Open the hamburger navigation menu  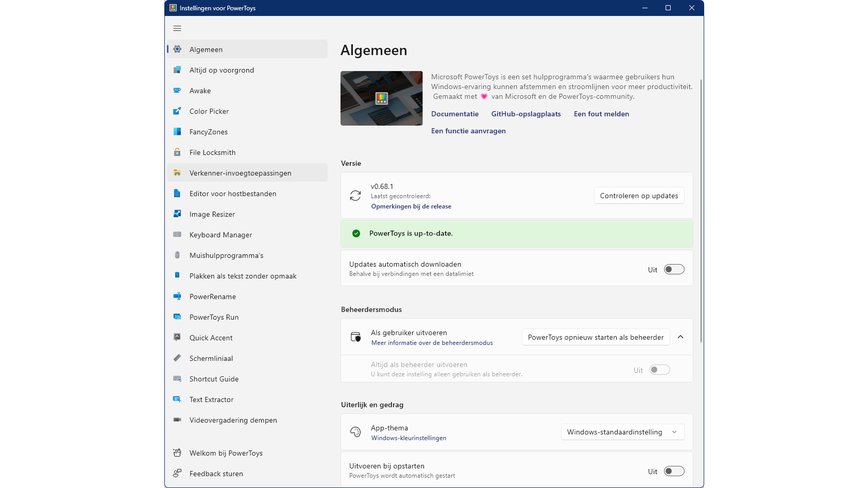177,28
